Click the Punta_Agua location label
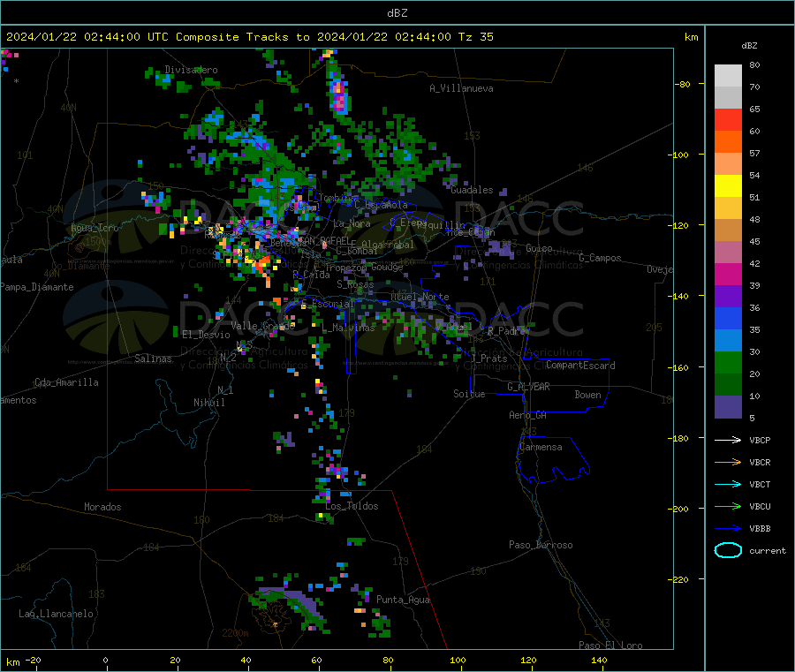Screen dimensions: 795x672 403,600
